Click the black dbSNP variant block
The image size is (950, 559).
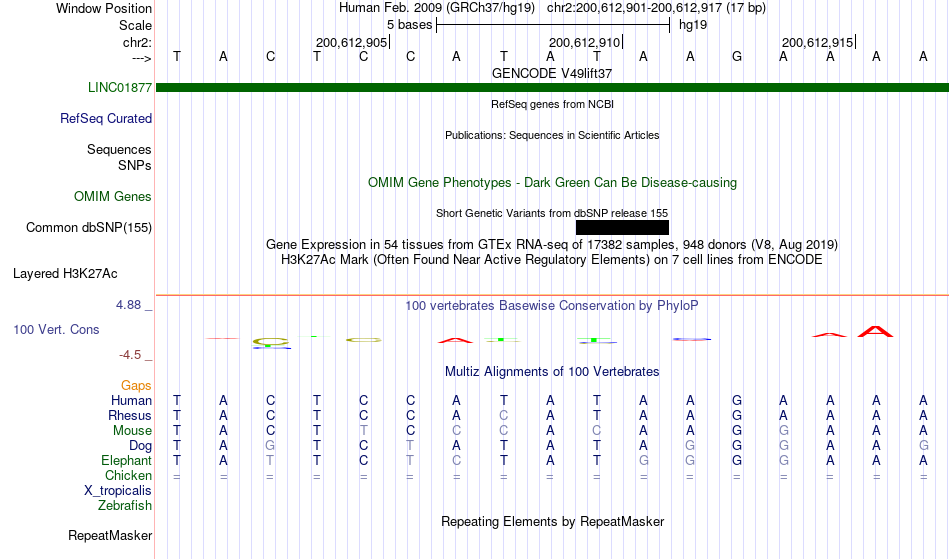[x=622, y=228]
